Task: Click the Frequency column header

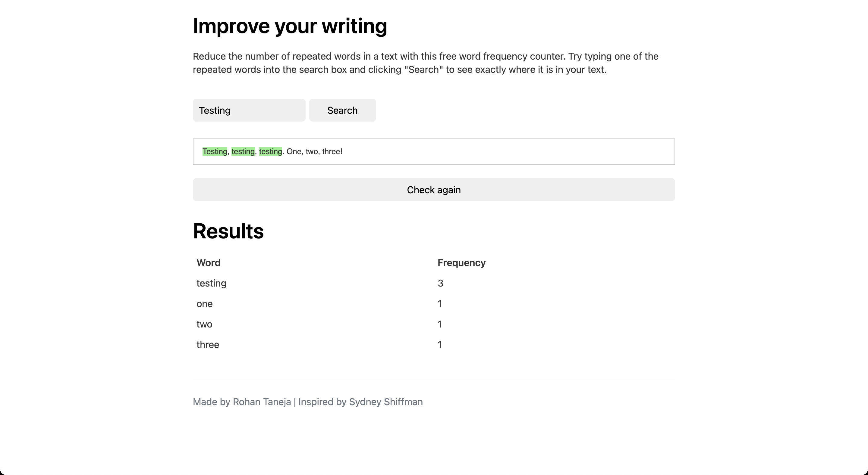Action: coord(461,262)
